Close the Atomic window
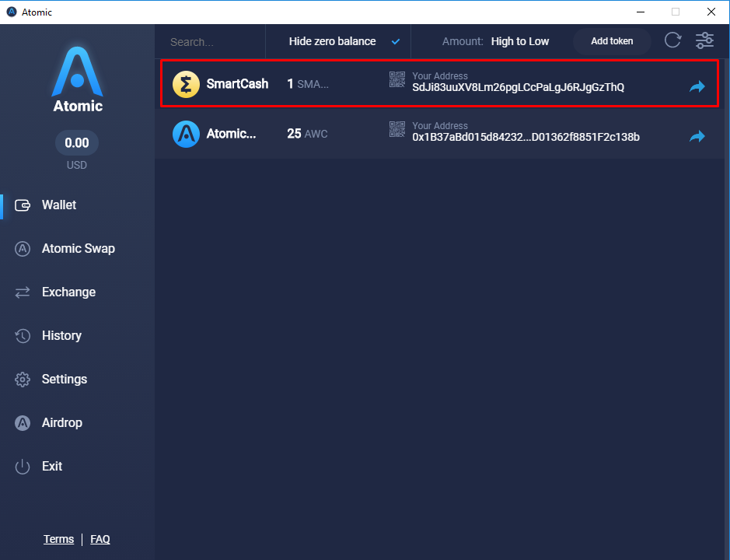 coord(711,12)
